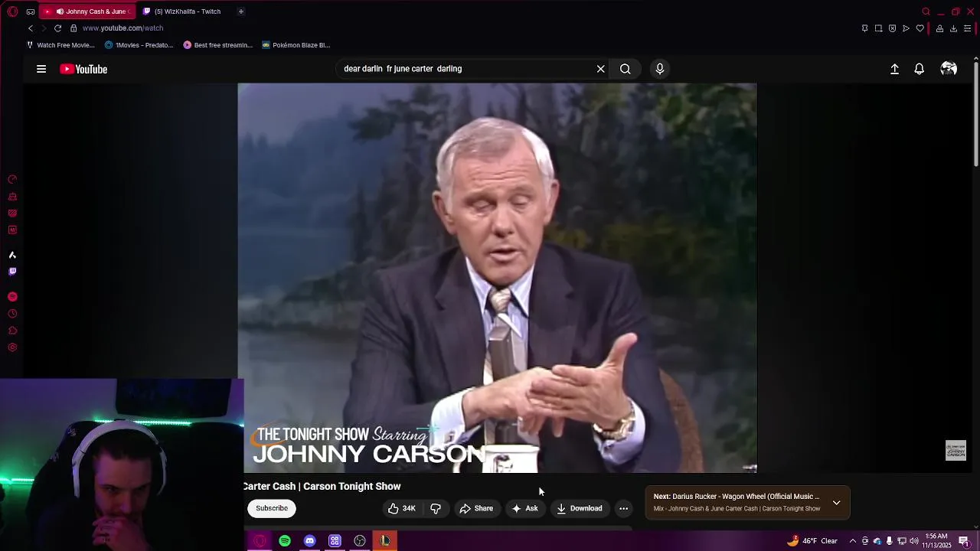Share the video
Screen dimensions: 980x551
point(476,508)
